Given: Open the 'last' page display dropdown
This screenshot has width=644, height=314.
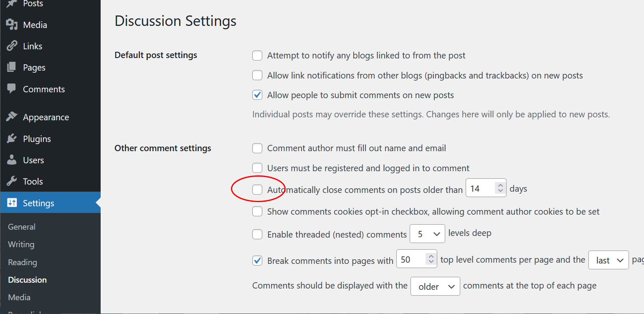Looking at the screenshot, I should click(608, 261).
